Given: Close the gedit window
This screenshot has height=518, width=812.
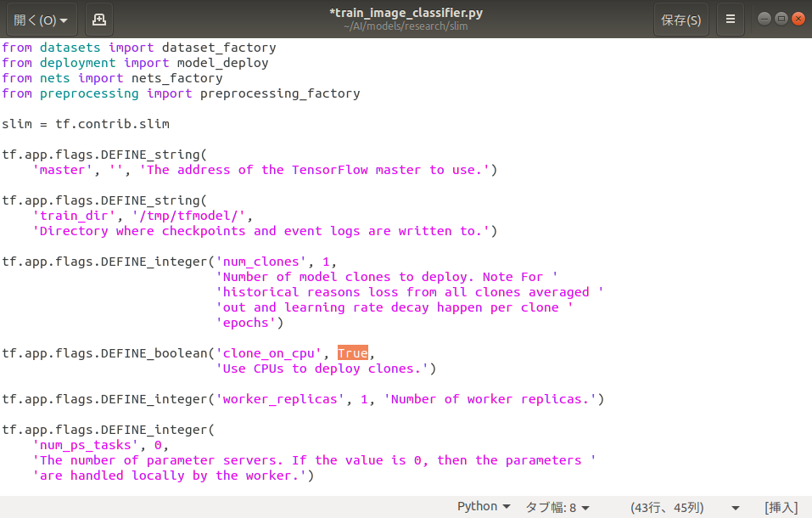Looking at the screenshot, I should (x=798, y=19).
